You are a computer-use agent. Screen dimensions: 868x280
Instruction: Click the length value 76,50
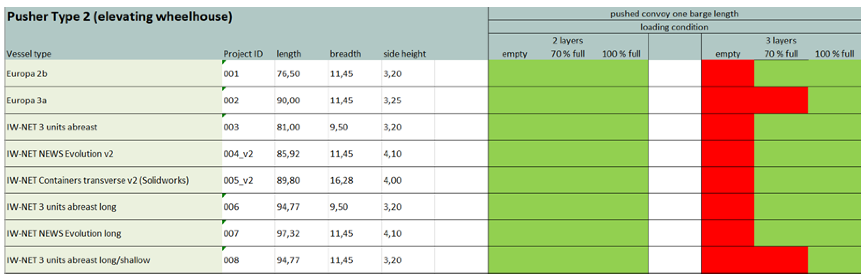pos(288,74)
